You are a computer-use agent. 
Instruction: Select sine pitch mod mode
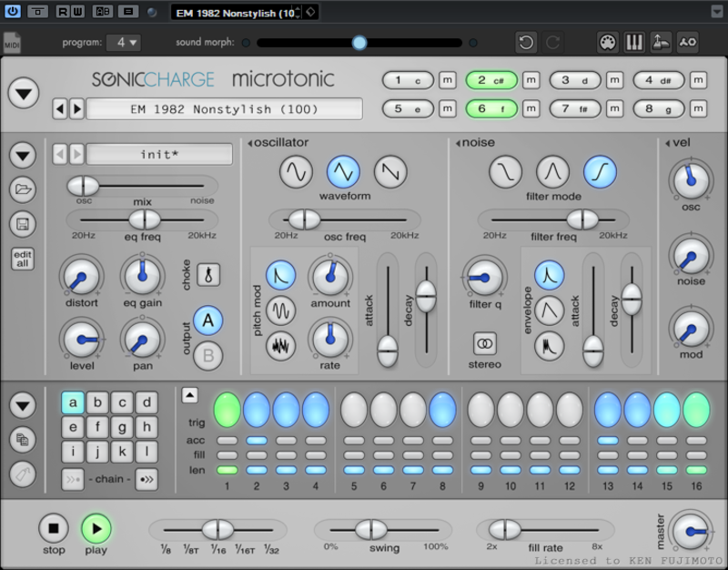[281, 310]
